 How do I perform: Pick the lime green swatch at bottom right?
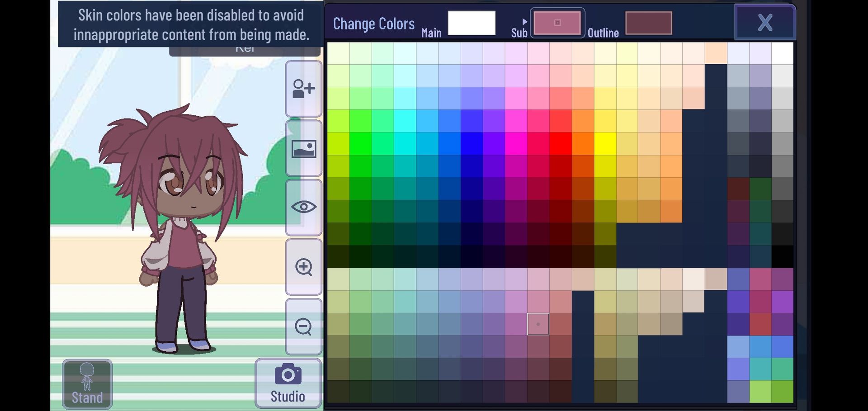[x=760, y=392]
